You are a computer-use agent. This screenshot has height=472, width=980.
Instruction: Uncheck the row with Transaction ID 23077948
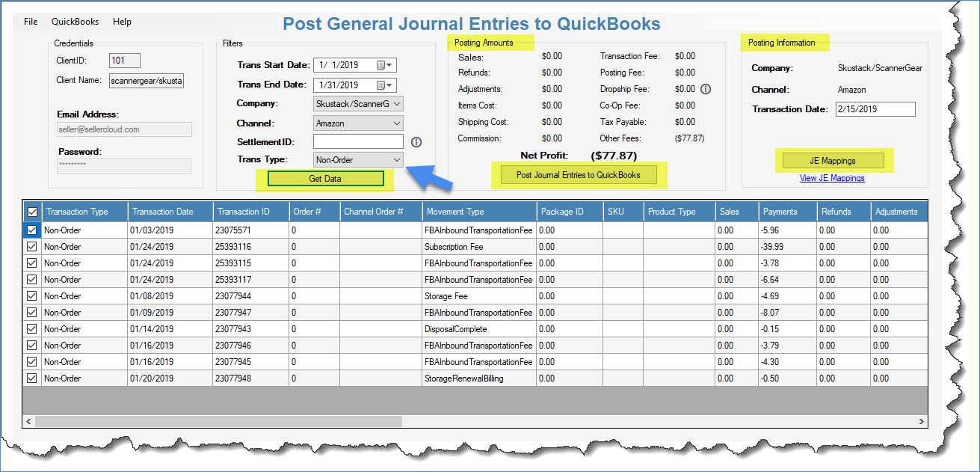32,378
